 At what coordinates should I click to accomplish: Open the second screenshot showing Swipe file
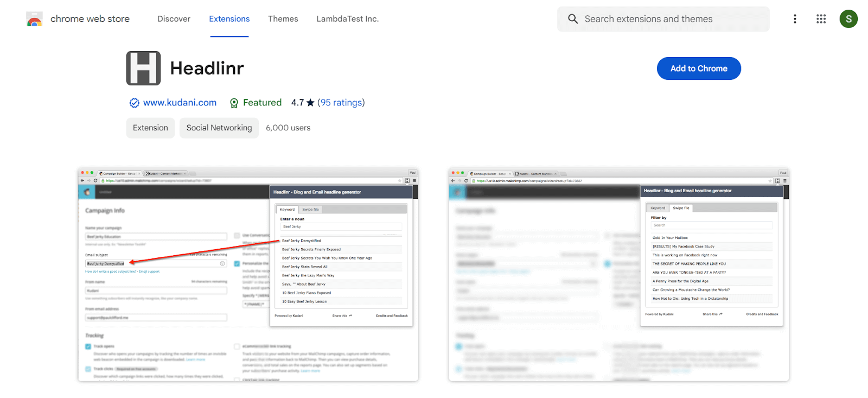[x=618, y=275]
